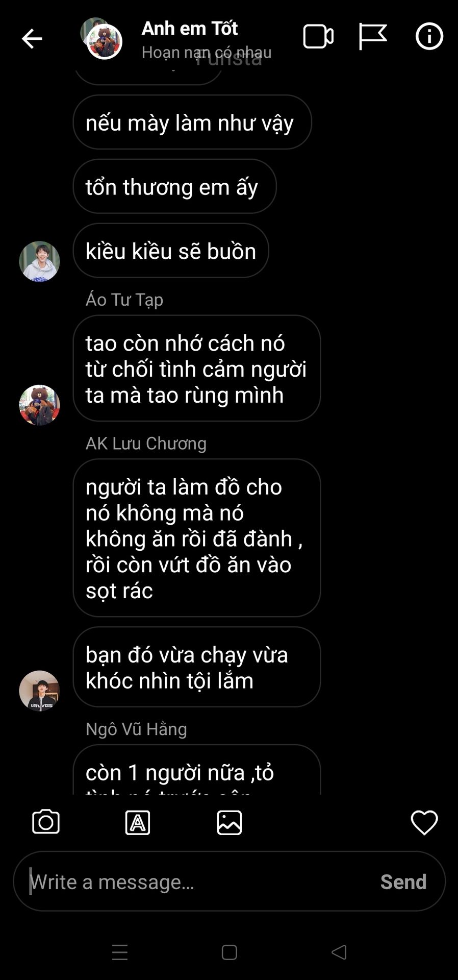The width and height of the screenshot is (458, 980).
Task: Tap the group avatar in the header
Action: 101,39
